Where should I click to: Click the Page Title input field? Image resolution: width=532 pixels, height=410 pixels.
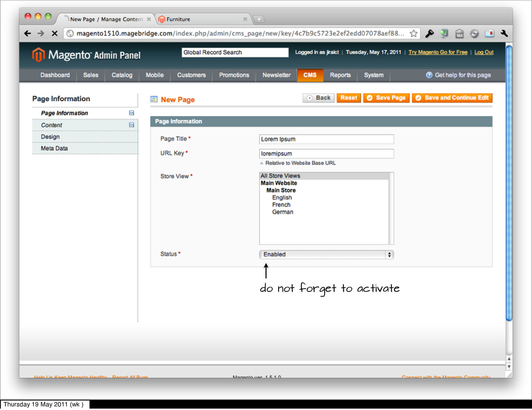point(327,139)
